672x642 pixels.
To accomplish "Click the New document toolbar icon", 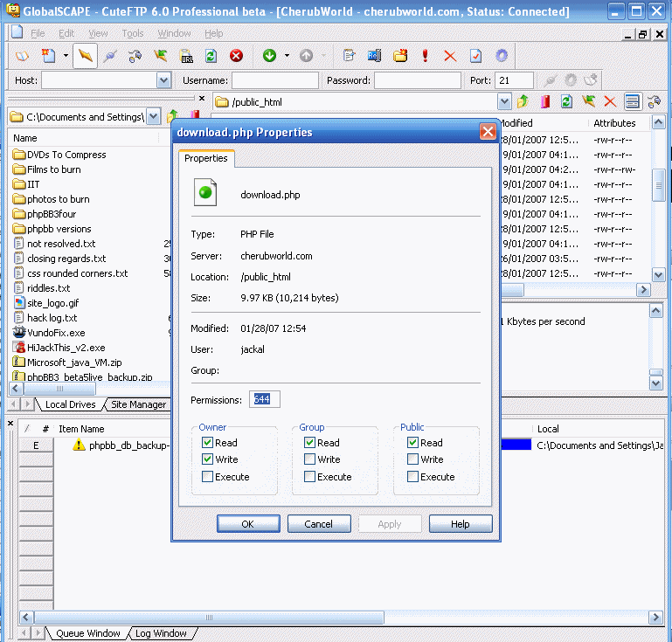I will 48,56.
